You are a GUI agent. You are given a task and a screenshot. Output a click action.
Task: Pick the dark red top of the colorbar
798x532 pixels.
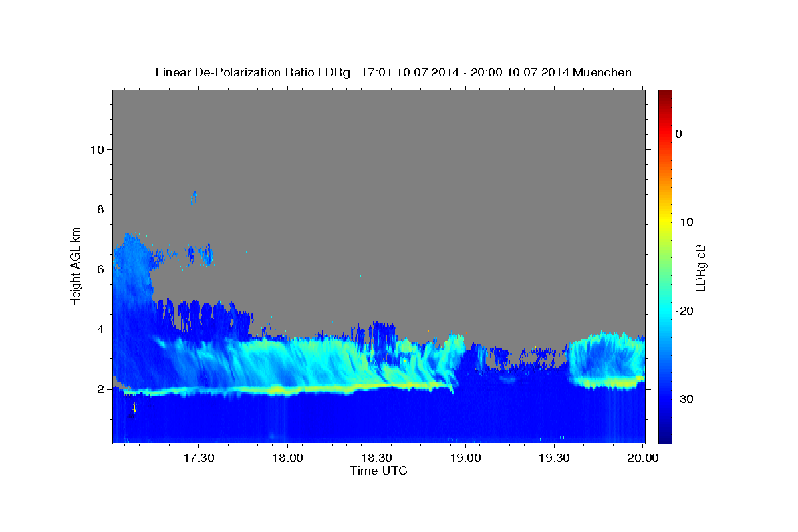tap(665, 94)
